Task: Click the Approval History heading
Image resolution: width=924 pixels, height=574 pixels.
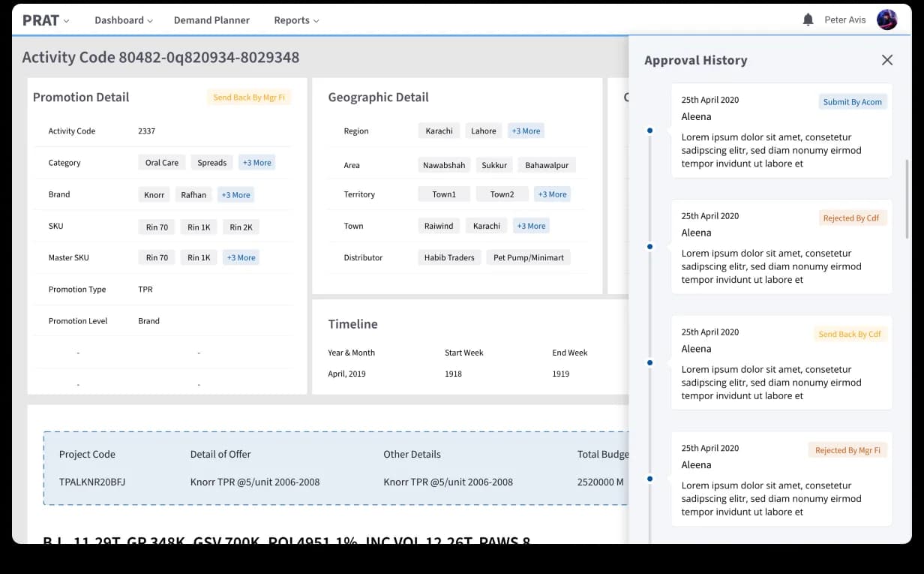Action: click(x=696, y=60)
